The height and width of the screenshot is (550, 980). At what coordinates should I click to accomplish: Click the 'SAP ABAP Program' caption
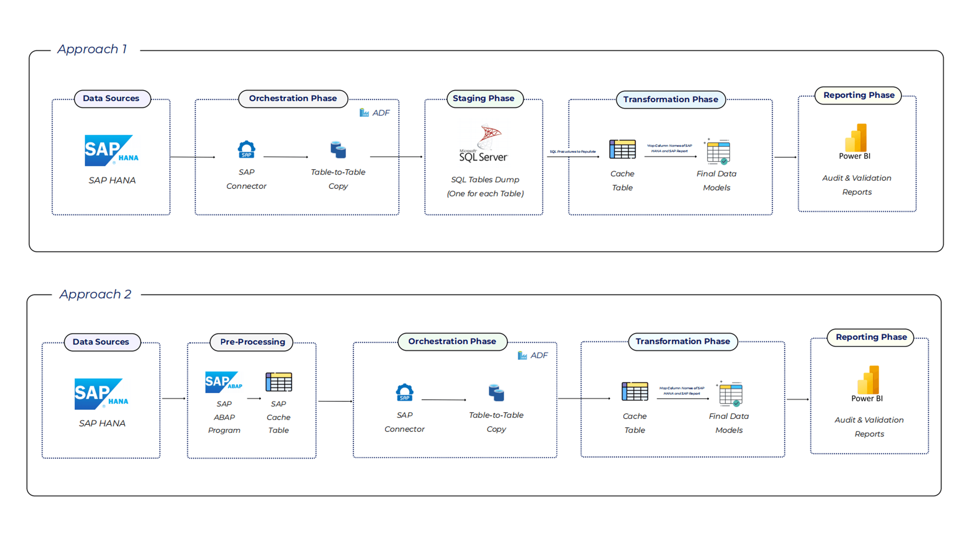[x=224, y=417]
